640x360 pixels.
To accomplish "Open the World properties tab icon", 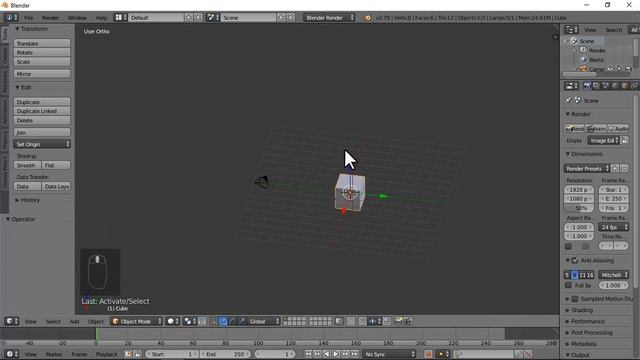I will [615, 86].
